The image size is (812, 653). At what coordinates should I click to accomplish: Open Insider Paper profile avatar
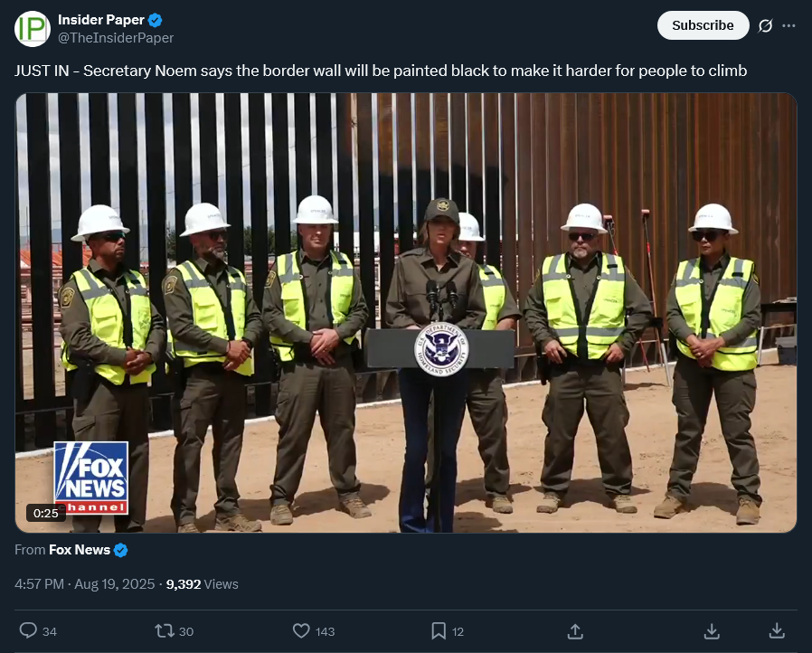[33, 29]
